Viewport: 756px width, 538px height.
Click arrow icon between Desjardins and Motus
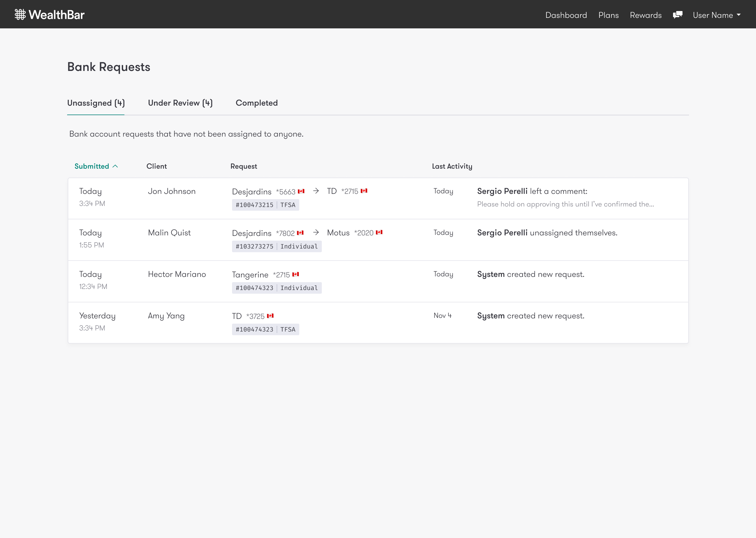316,232
